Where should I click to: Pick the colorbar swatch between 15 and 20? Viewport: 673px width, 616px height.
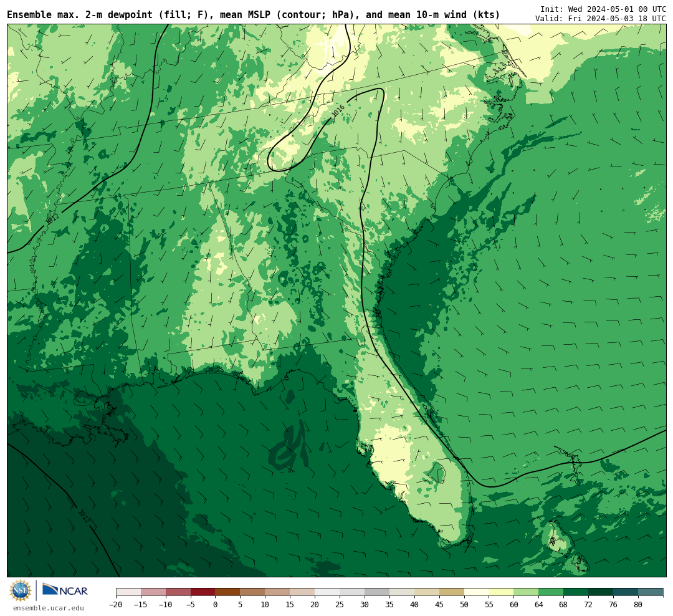pyautogui.click(x=303, y=592)
